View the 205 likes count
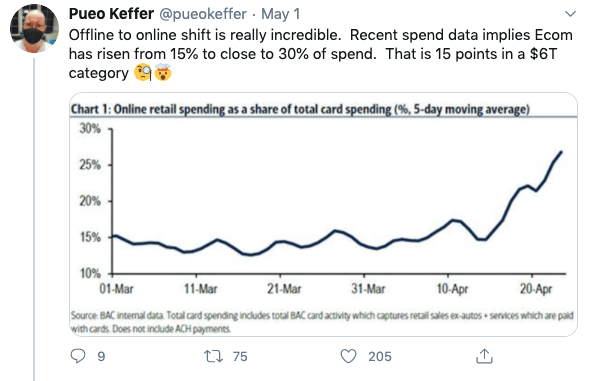Viewport: 591px width, 381px height. [380, 357]
